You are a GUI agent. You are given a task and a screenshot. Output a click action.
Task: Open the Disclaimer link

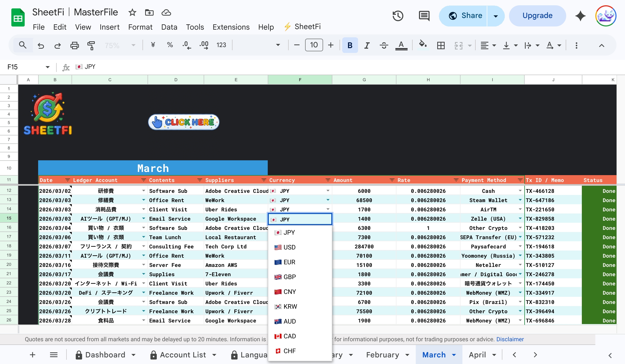pyautogui.click(x=510, y=339)
